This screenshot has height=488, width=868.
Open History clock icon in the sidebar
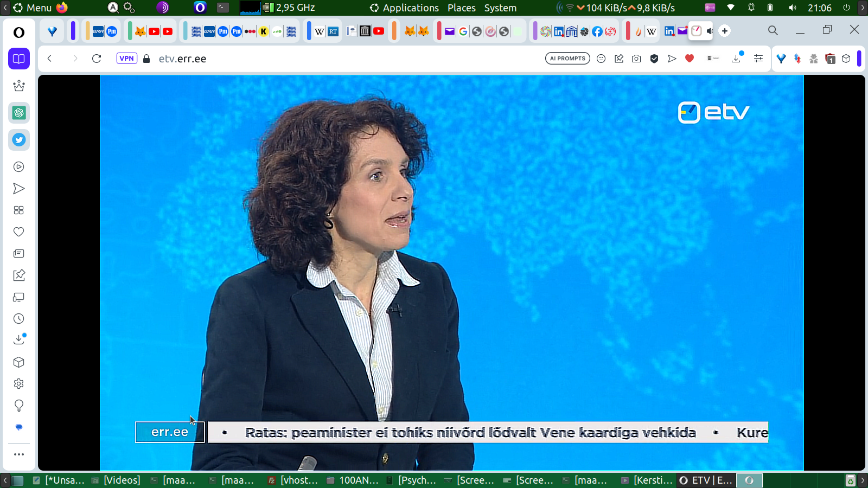[19, 319]
